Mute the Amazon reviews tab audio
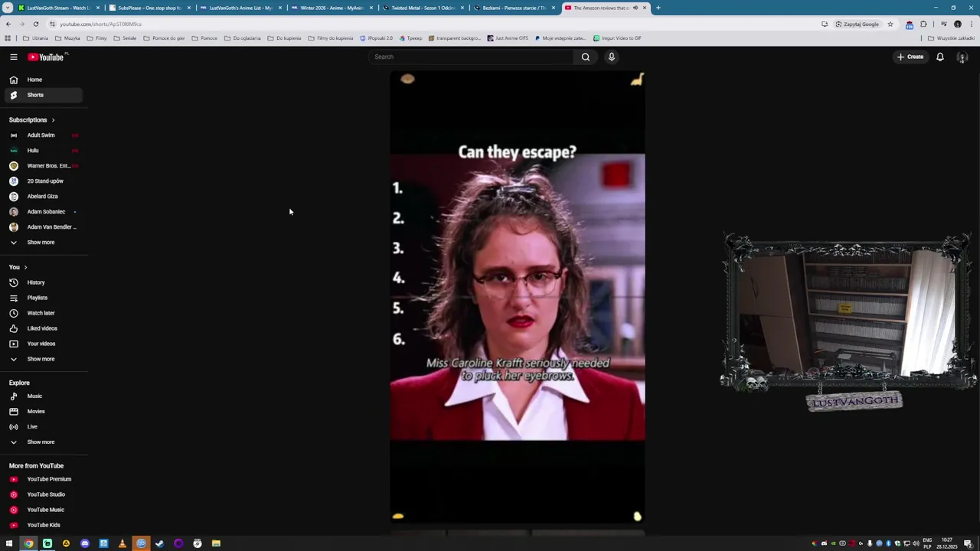Viewport: 980px width, 551px height. [635, 8]
